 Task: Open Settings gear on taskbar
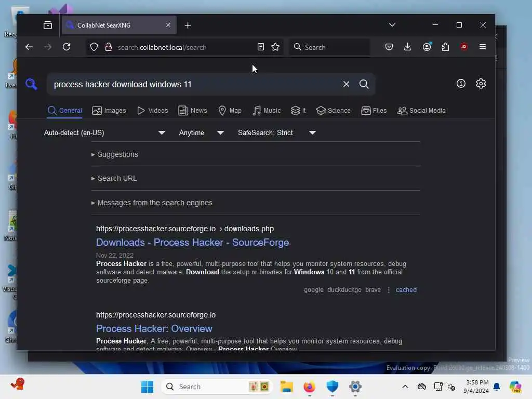click(x=355, y=387)
